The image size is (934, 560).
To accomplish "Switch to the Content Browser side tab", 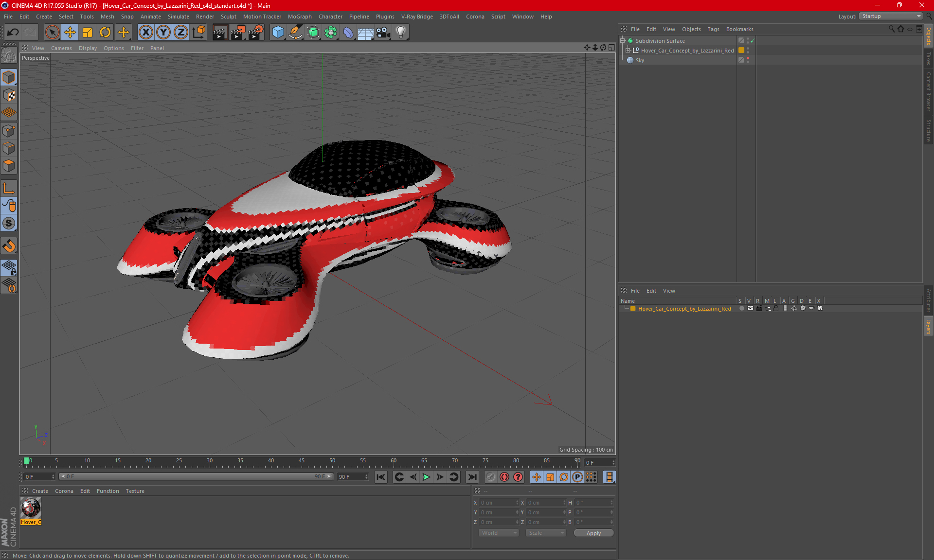I will (x=929, y=91).
